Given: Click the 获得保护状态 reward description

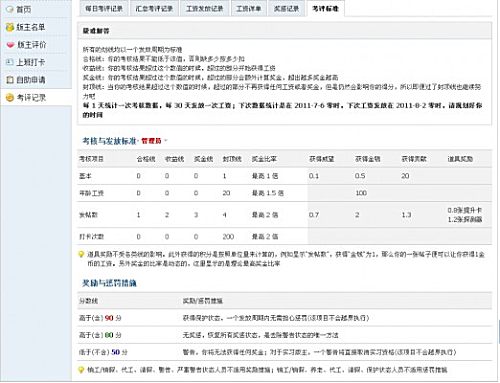Looking at the screenshot, I should point(276,318).
